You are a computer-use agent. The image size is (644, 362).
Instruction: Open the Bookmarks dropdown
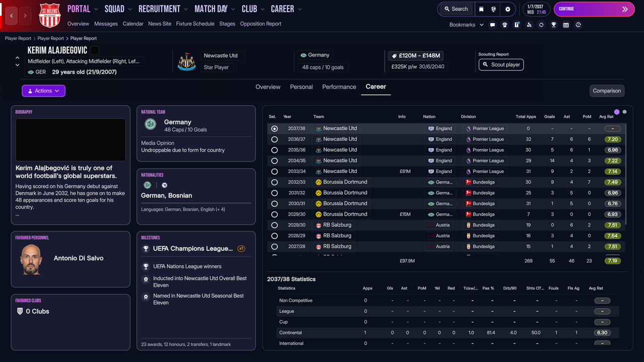coord(466,25)
